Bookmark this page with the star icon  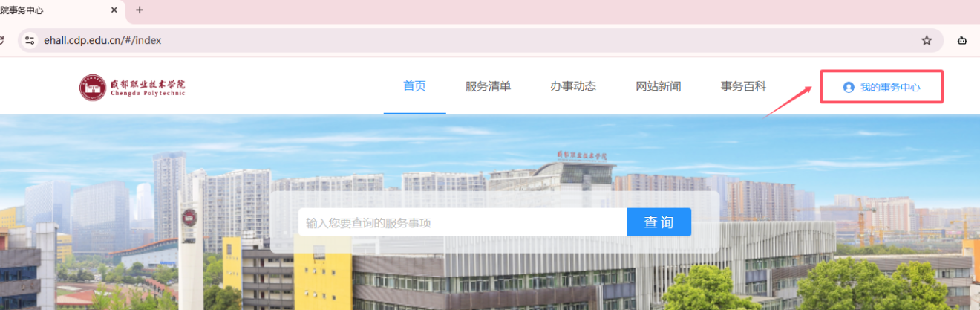coord(927,41)
